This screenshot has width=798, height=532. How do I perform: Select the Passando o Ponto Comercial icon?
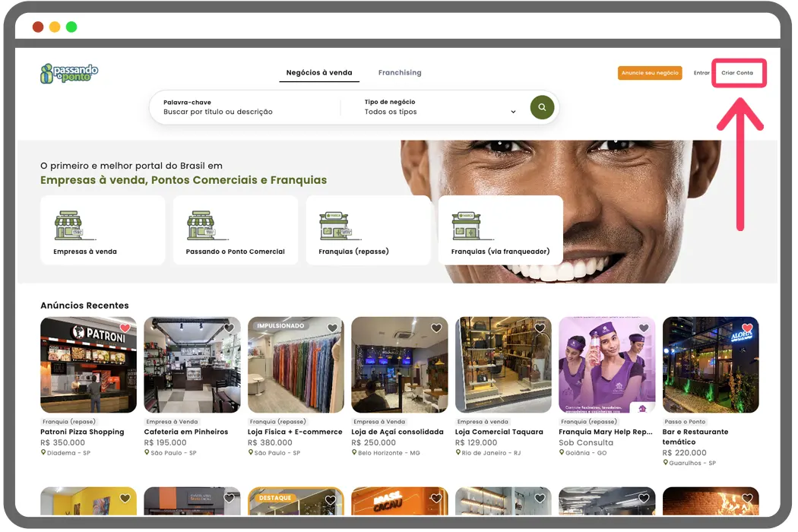click(201, 226)
